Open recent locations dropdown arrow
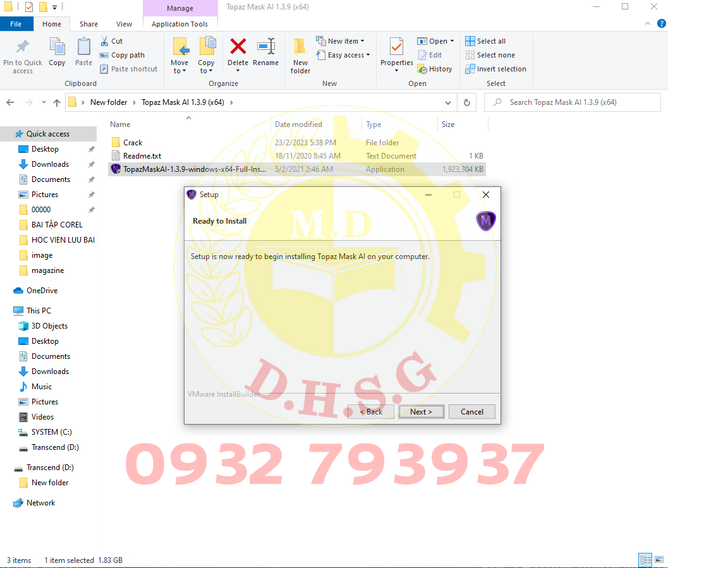This screenshot has height=568, width=728. point(44,102)
